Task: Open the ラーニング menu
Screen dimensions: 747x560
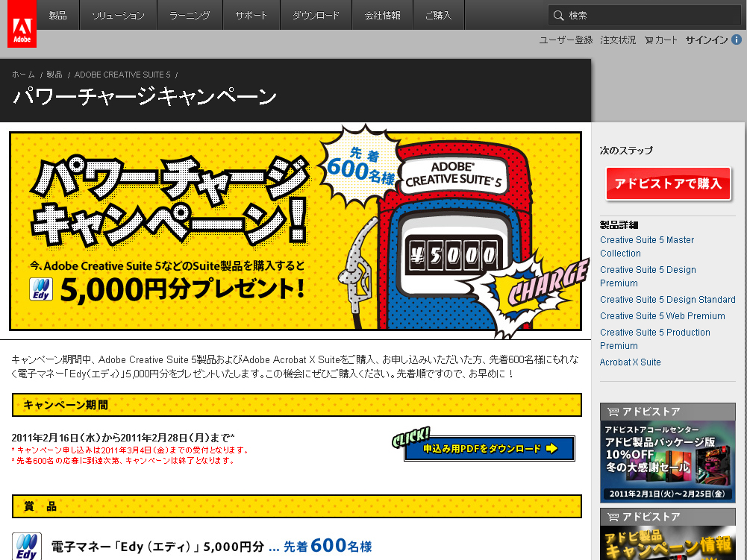Action: (190, 15)
